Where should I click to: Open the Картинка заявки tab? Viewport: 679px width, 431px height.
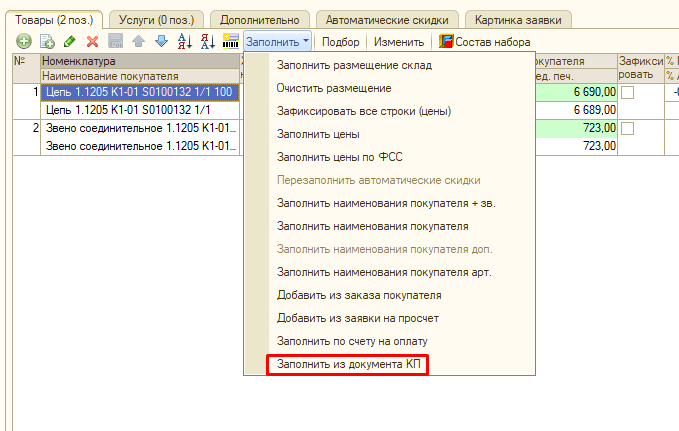(518, 20)
